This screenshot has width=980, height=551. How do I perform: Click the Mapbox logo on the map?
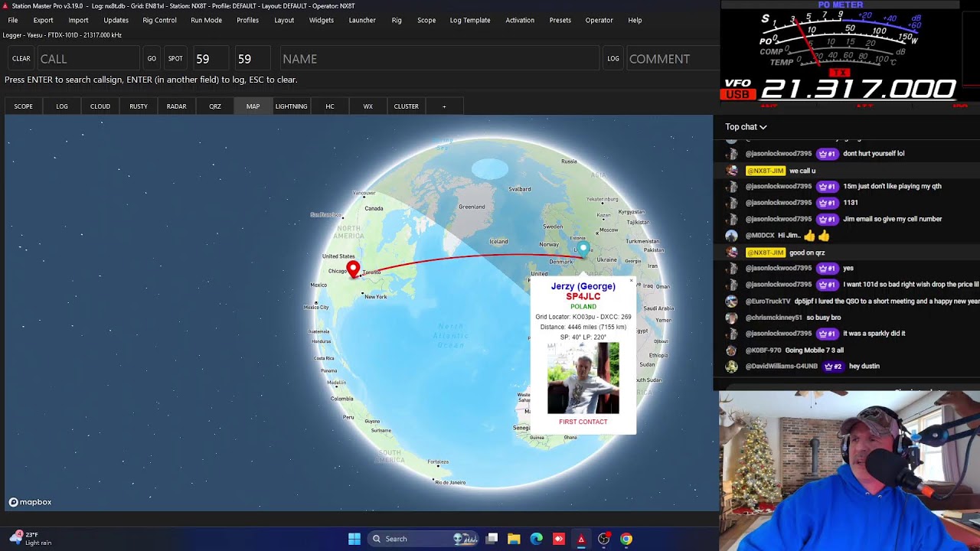click(x=30, y=502)
